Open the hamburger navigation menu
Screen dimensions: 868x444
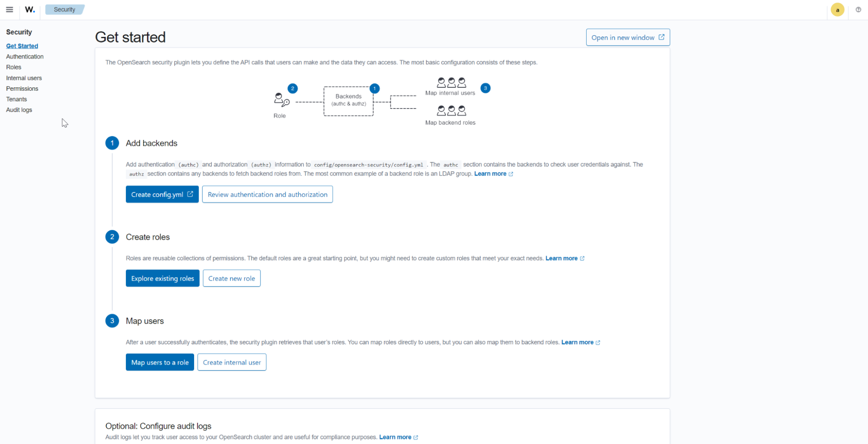tap(9, 9)
